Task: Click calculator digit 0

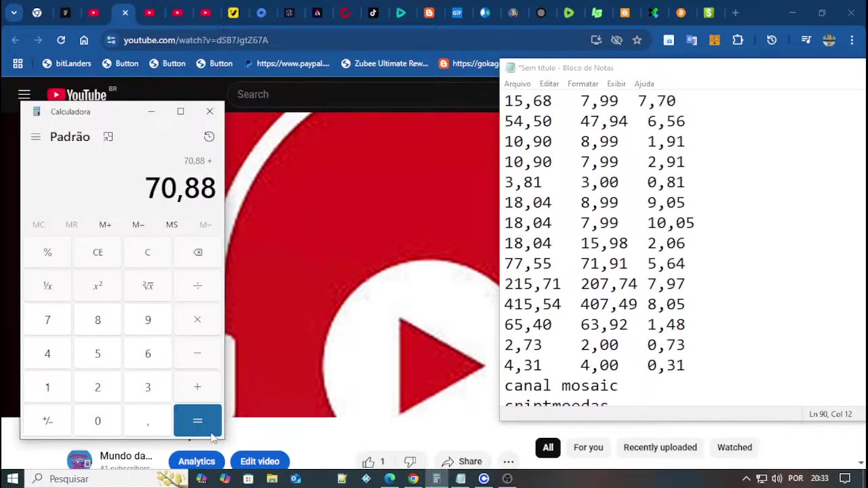Action: 98,421
